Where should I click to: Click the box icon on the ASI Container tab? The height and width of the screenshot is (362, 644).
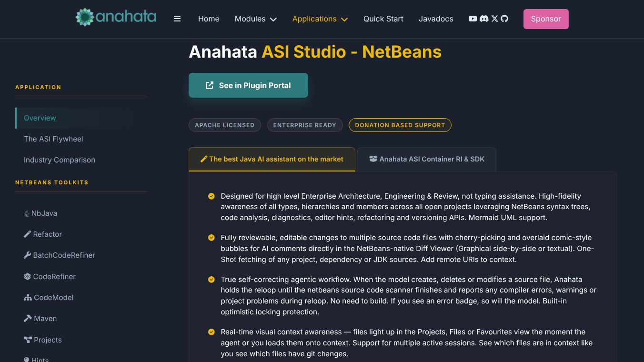[x=373, y=159]
